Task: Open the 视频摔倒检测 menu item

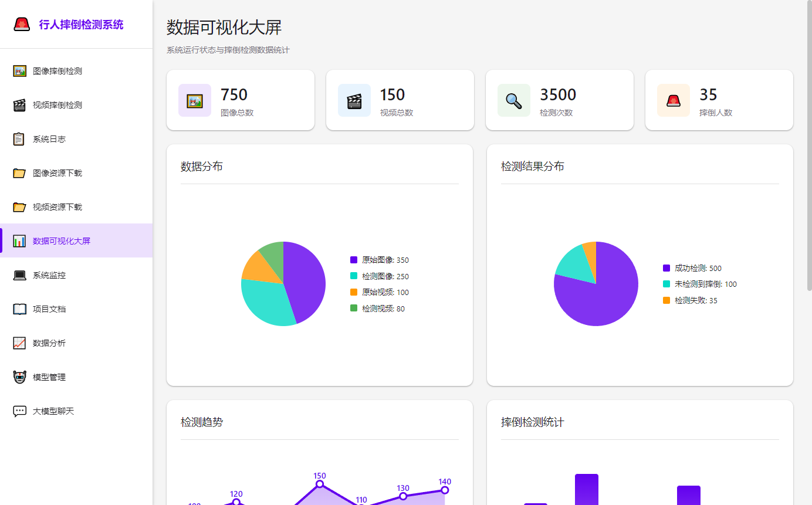Action: (x=76, y=105)
